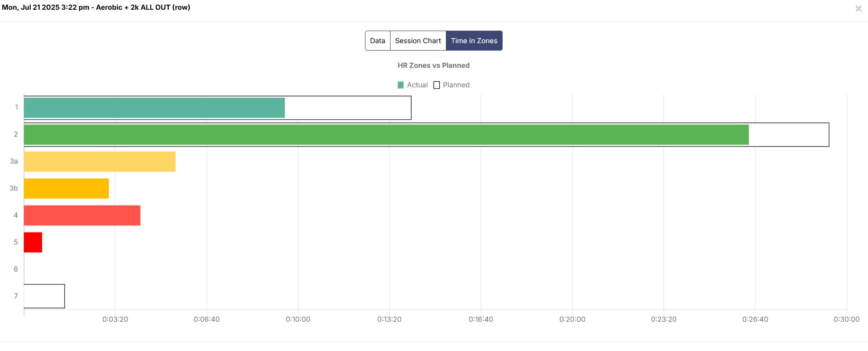Click the zone 3b orange bar
The height and width of the screenshot is (351, 868).
point(66,188)
